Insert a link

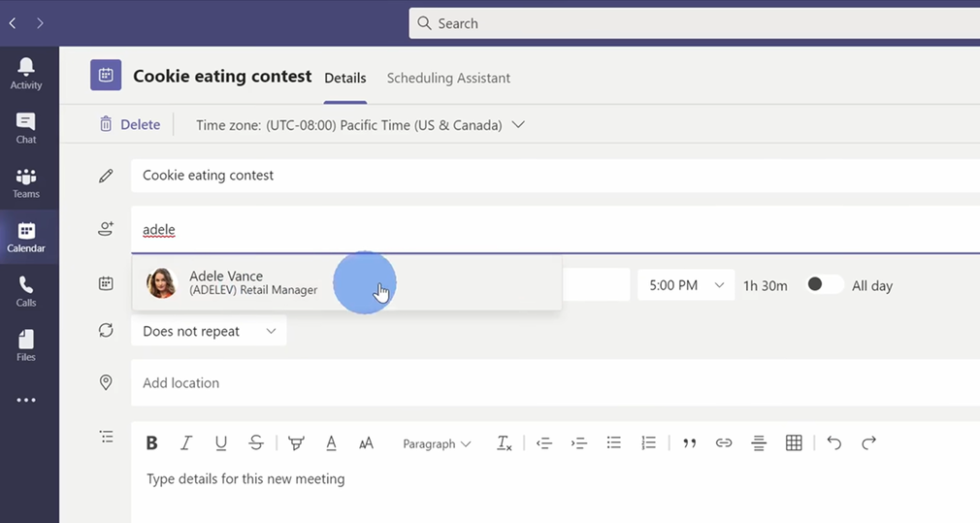[724, 443]
